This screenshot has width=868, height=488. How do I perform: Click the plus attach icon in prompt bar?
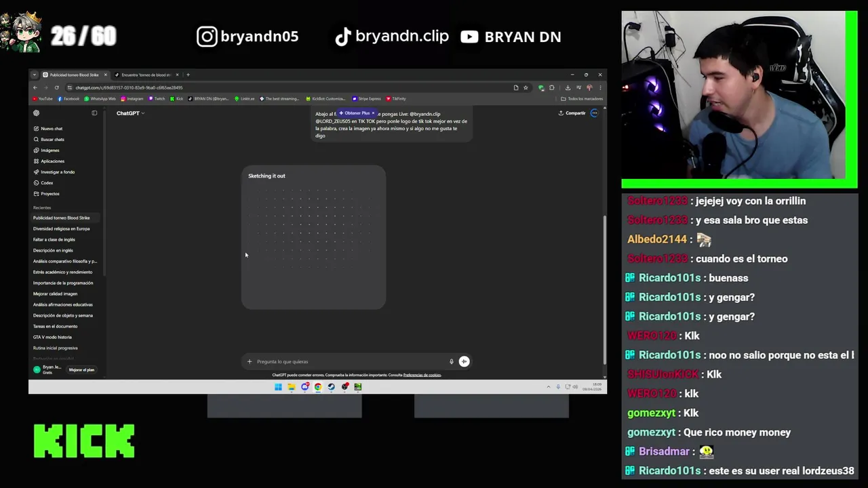click(250, 361)
